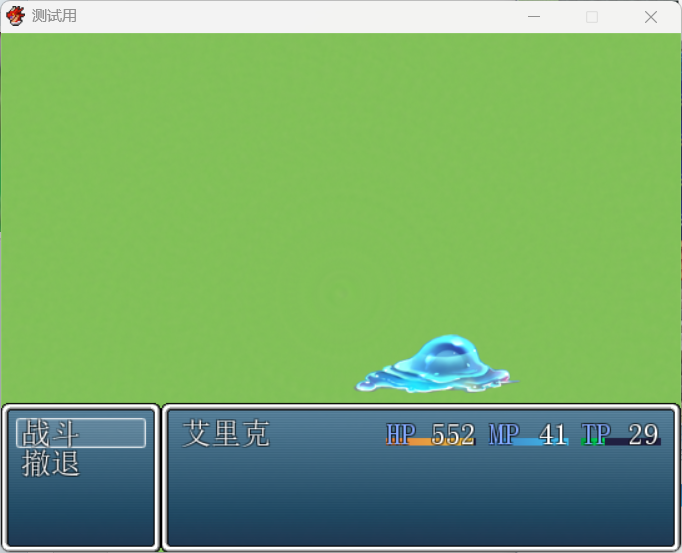Click the window title 测试用
Image resolution: width=682 pixels, height=553 pixels.
[54, 16]
